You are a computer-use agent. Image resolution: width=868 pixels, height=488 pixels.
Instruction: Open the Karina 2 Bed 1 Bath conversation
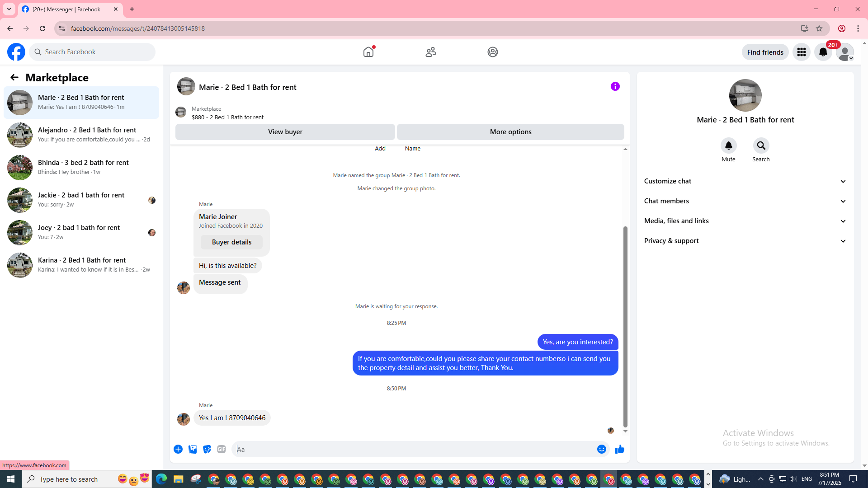click(81, 265)
